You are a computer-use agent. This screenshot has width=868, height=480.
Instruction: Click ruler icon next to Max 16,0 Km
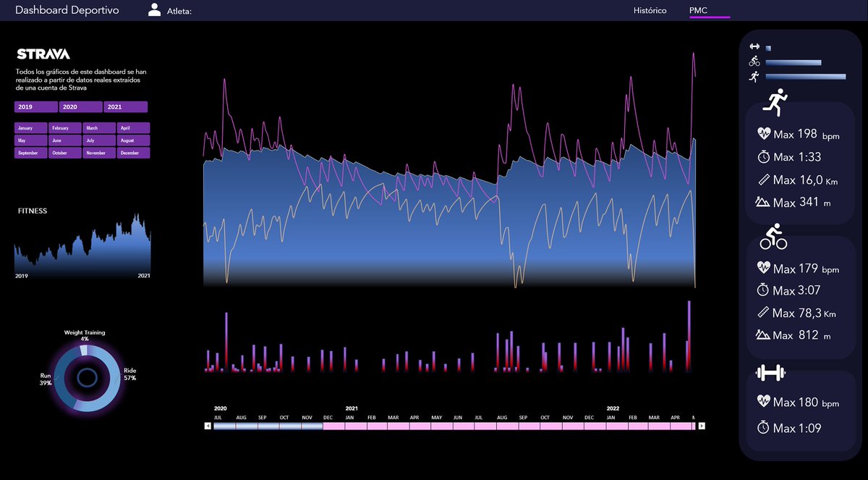[764, 180]
